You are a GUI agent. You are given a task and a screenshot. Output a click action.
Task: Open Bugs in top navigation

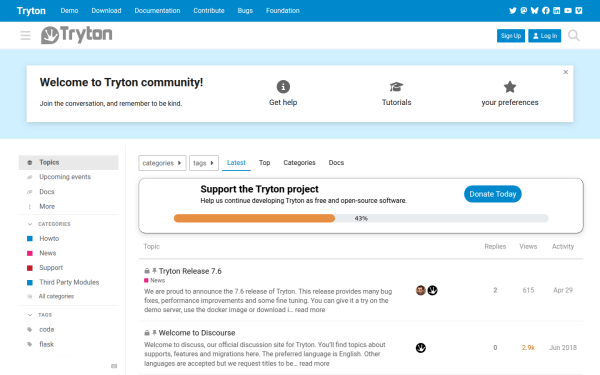point(245,11)
